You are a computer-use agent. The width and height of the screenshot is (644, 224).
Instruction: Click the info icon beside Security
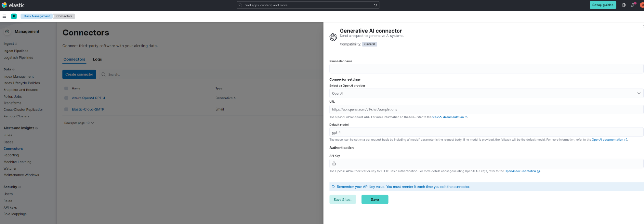point(20,187)
